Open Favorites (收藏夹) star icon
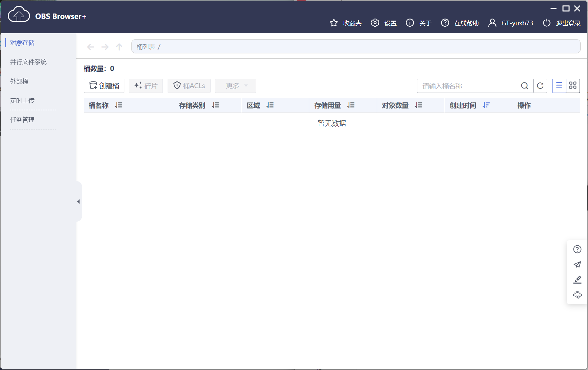The height and width of the screenshot is (370, 588). tap(334, 23)
